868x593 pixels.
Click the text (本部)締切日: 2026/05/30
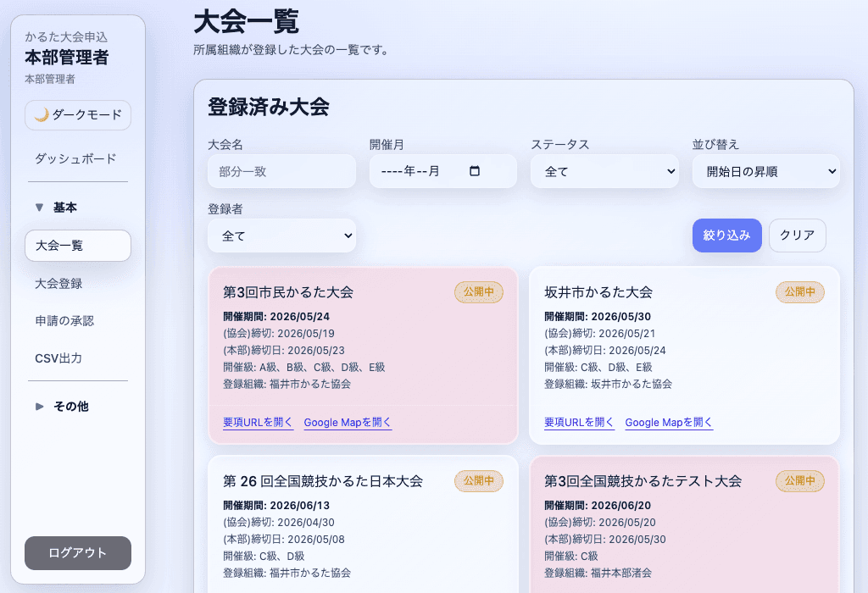[605, 540]
